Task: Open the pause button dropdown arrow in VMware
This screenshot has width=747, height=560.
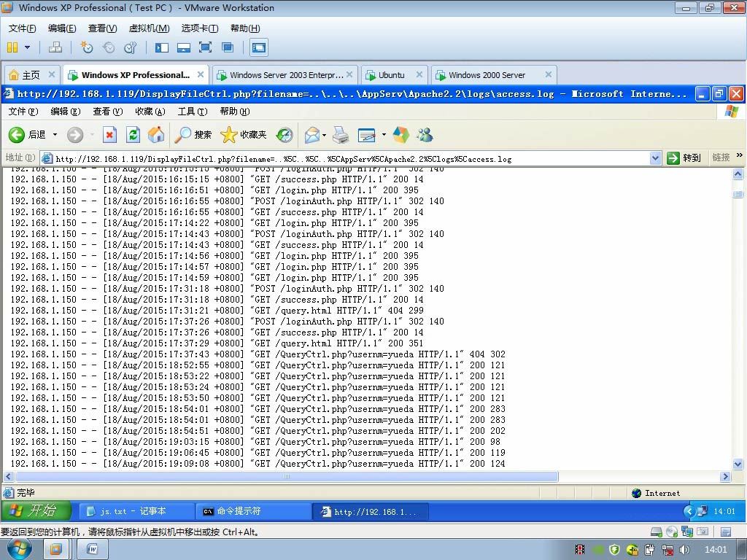Action: click(27, 47)
